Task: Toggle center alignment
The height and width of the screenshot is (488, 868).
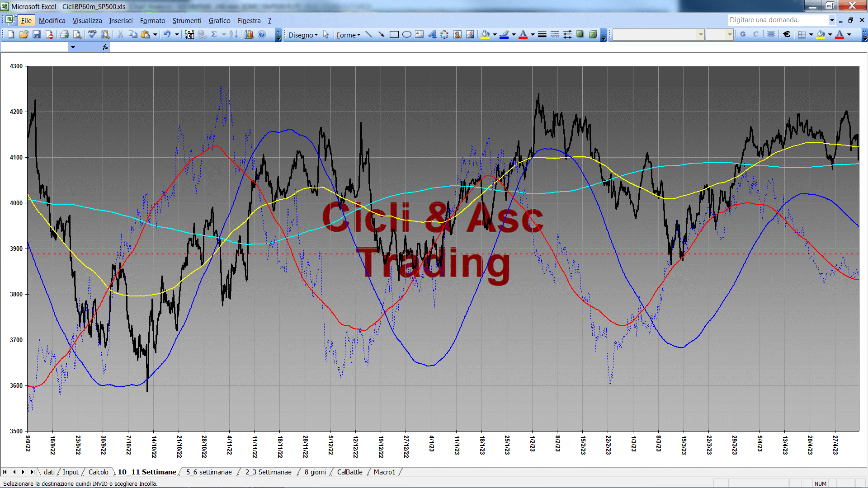Action: pyautogui.click(x=771, y=34)
